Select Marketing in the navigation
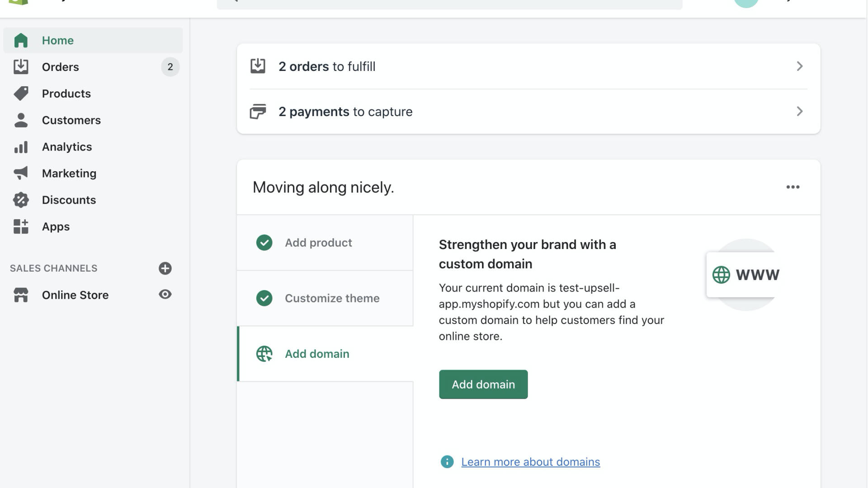The height and width of the screenshot is (488, 868). coord(93,173)
